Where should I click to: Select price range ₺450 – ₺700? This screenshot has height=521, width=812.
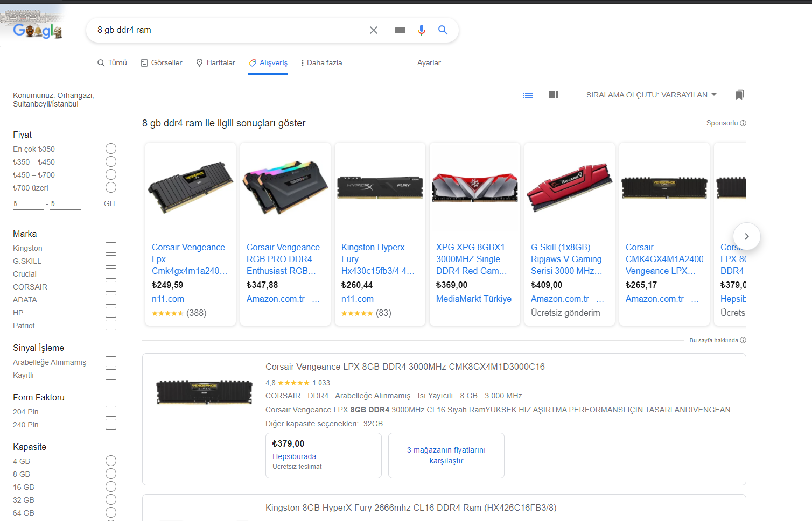[x=111, y=174]
